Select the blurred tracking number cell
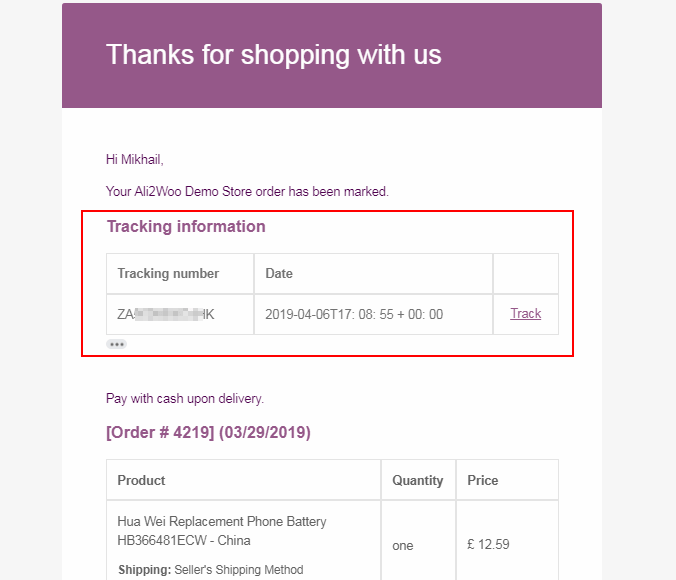676x580 pixels. click(166, 314)
